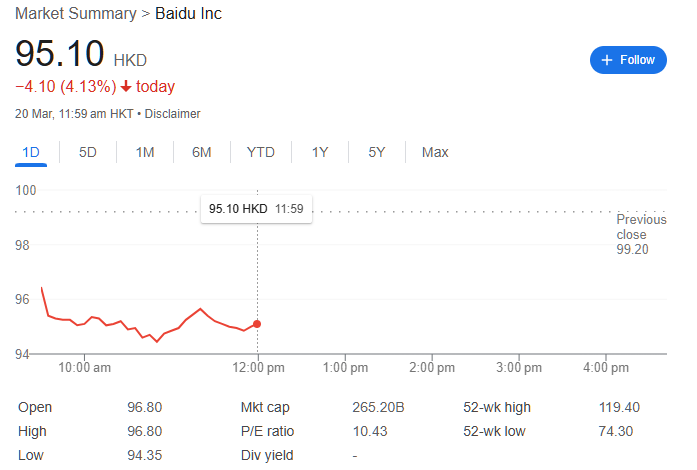The image size is (697, 470).
Task: Click the 12:00 pm time axis label
Action: point(258,368)
